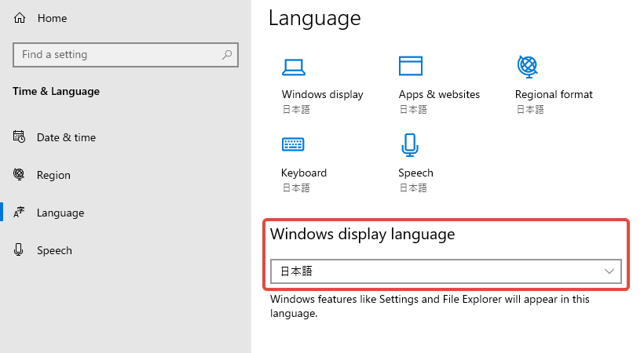Go to Home in the sidebar
The width and height of the screenshot is (644, 353).
[52, 19]
